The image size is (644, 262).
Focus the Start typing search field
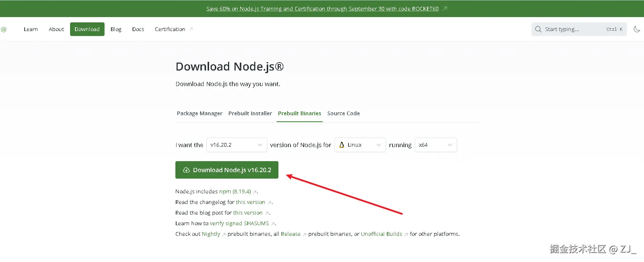point(579,29)
